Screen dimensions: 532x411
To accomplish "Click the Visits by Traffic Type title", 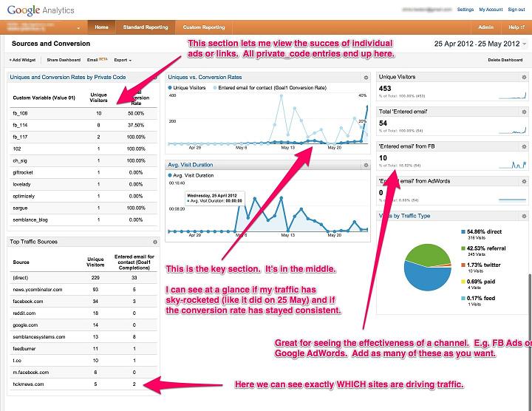I will pyautogui.click(x=404, y=216).
